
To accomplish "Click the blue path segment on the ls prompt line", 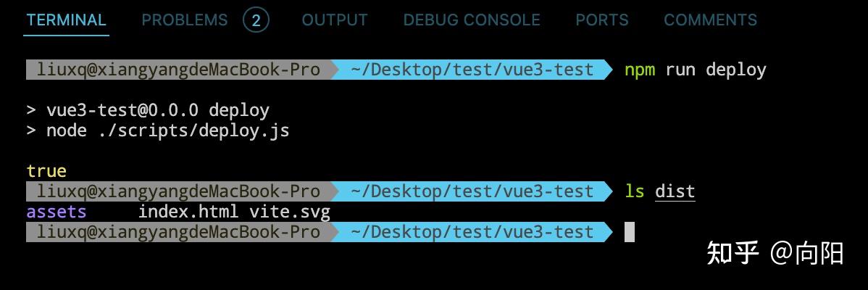I will pyautogui.click(x=472, y=191).
